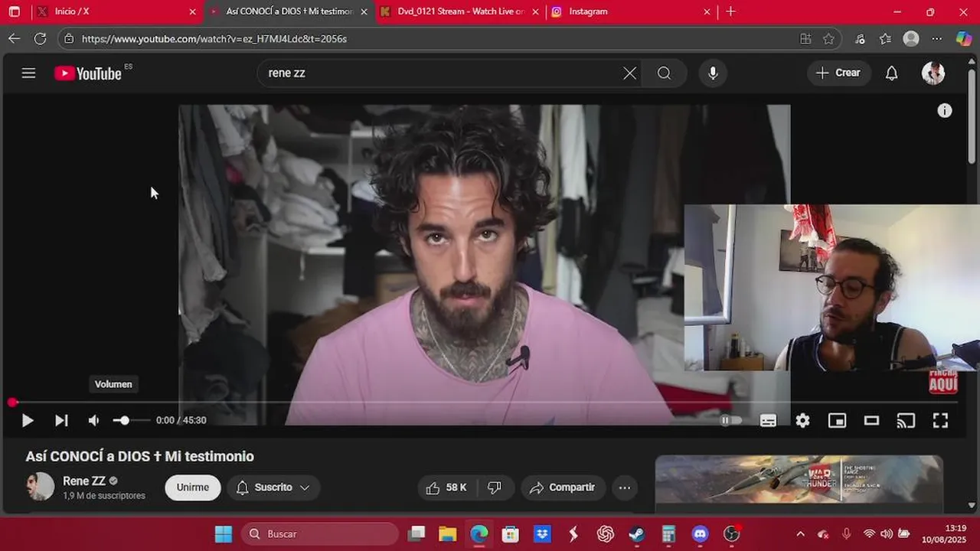The height and width of the screenshot is (551, 980).
Task: Close the Instagram tab
Action: [707, 11]
